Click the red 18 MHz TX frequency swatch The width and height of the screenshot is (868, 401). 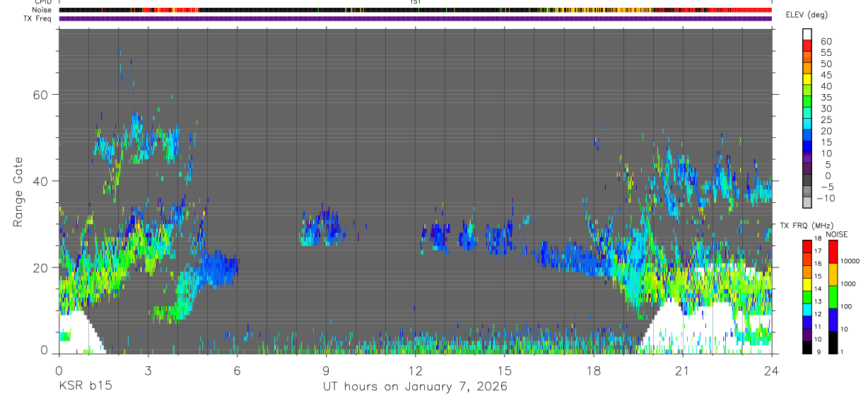807,246
